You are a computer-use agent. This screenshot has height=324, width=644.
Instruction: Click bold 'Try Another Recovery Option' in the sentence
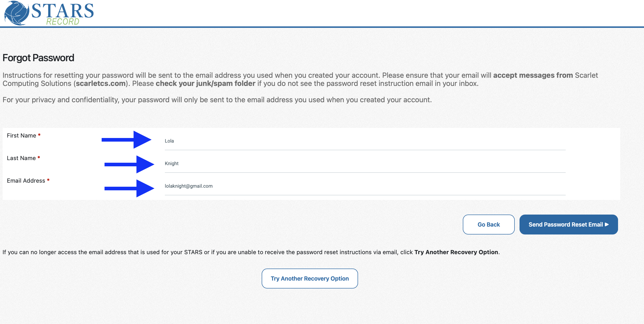pyautogui.click(x=456, y=252)
